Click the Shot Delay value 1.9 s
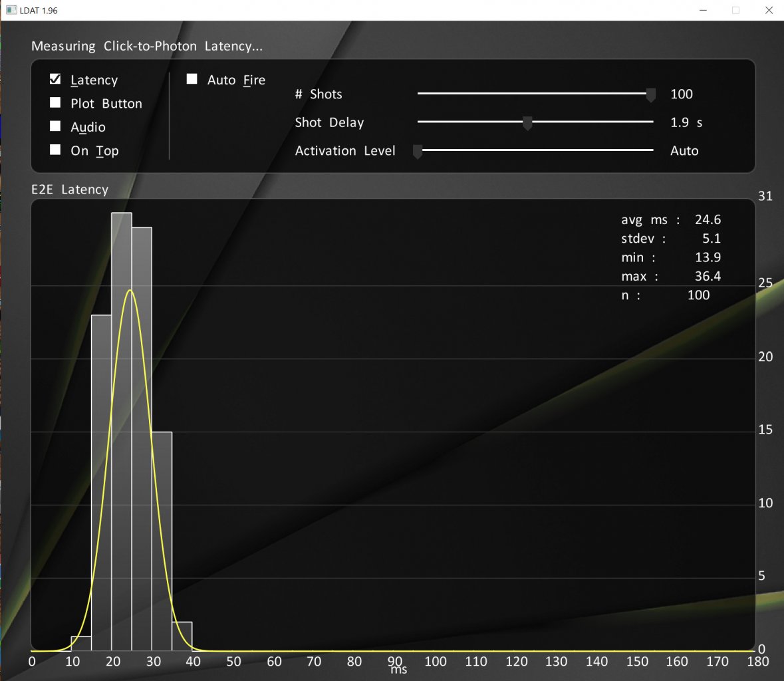The width and height of the screenshot is (784, 681). pos(686,122)
